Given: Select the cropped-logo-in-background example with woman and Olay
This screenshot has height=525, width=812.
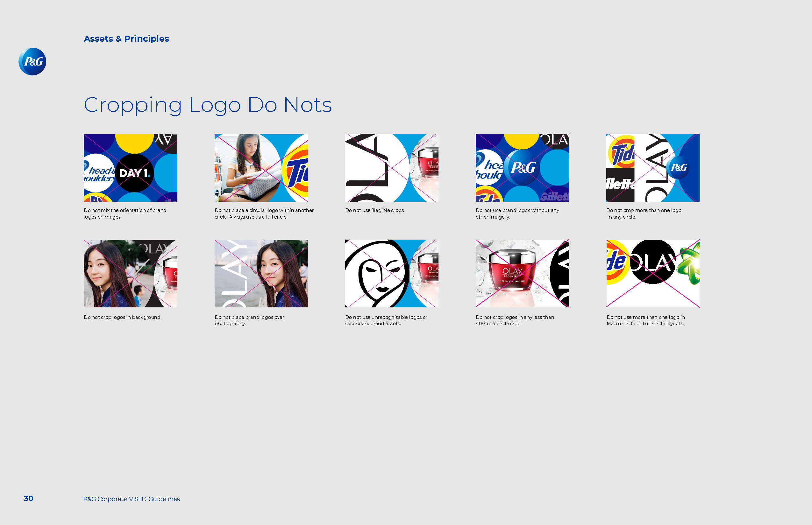Looking at the screenshot, I should pyautogui.click(x=130, y=273).
